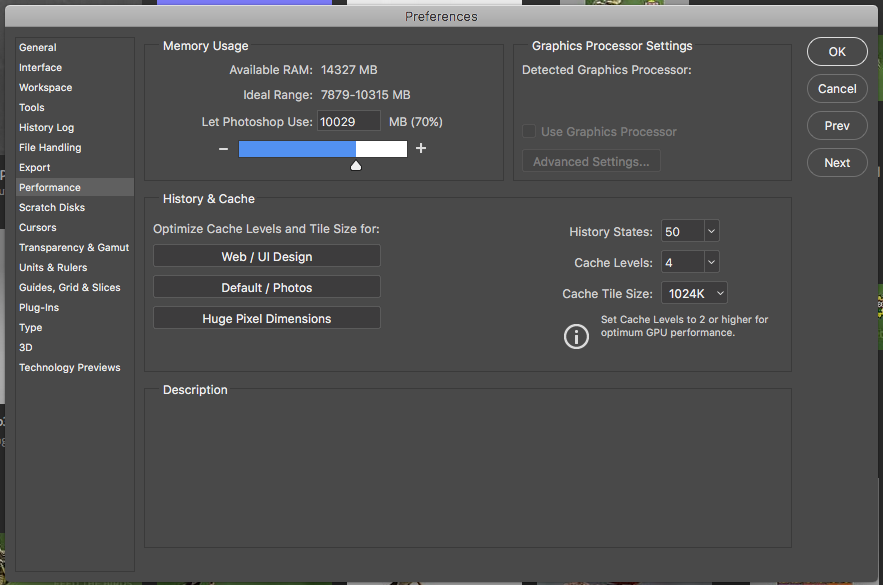The image size is (883, 585).
Task: Show File Handling preferences
Action: tap(75, 148)
